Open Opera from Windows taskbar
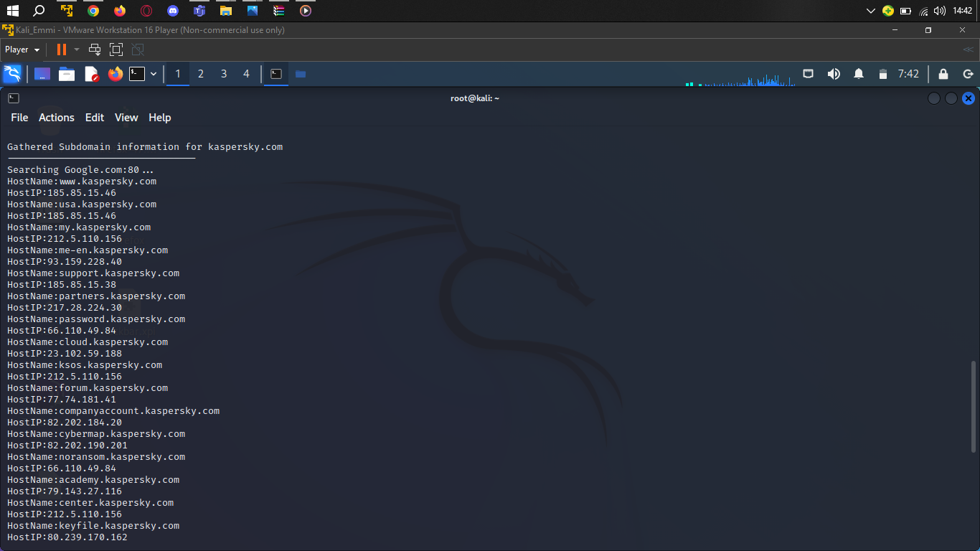The height and width of the screenshot is (551, 980). [x=146, y=11]
